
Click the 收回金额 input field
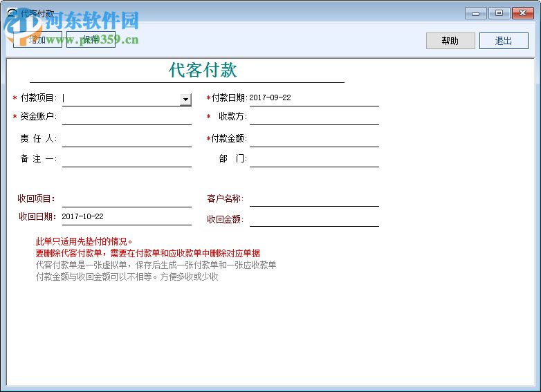[x=314, y=219]
